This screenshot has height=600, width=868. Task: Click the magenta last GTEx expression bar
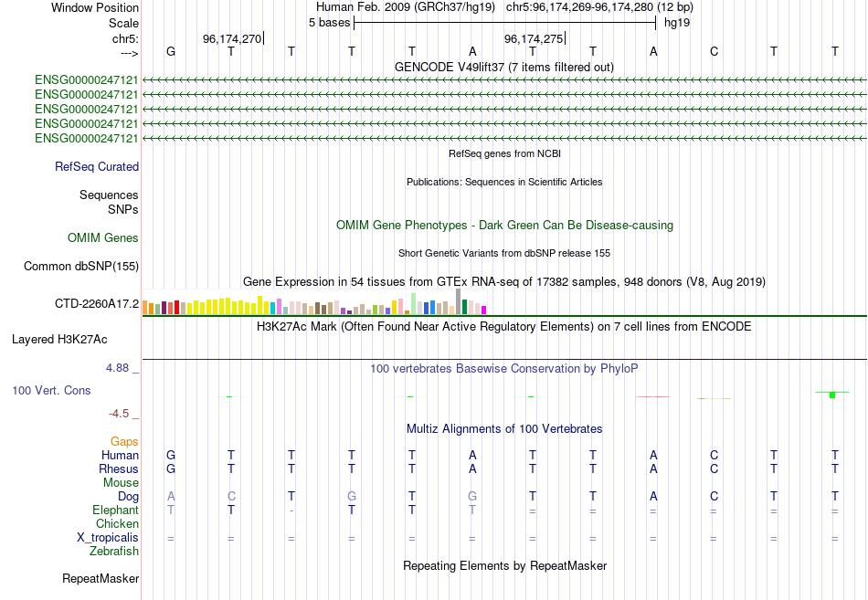tap(483, 310)
